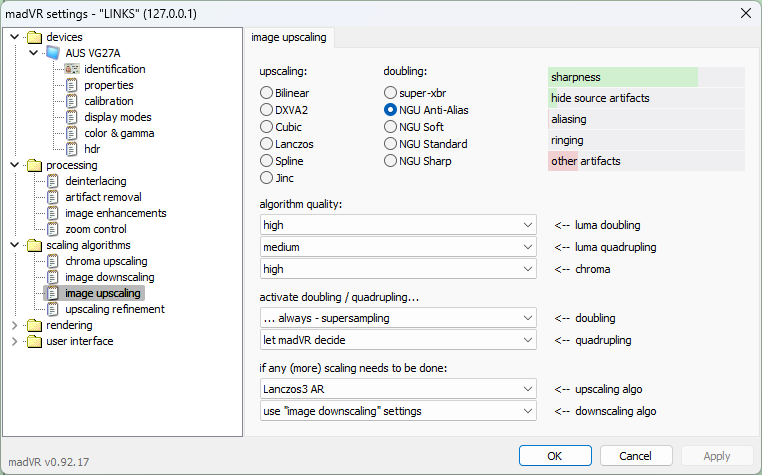The width and height of the screenshot is (762, 475).
Task: Open the luma quadrupling quality dropdown
Action: point(398,247)
